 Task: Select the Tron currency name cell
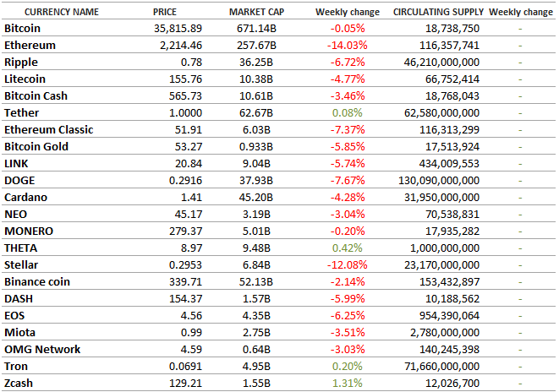(16, 367)
